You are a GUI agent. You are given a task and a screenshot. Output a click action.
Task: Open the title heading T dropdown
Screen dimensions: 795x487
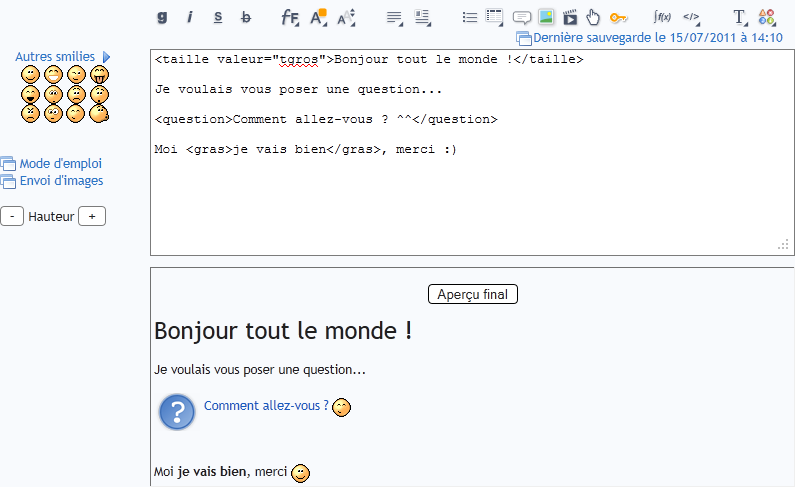click(x=740, y=18)
